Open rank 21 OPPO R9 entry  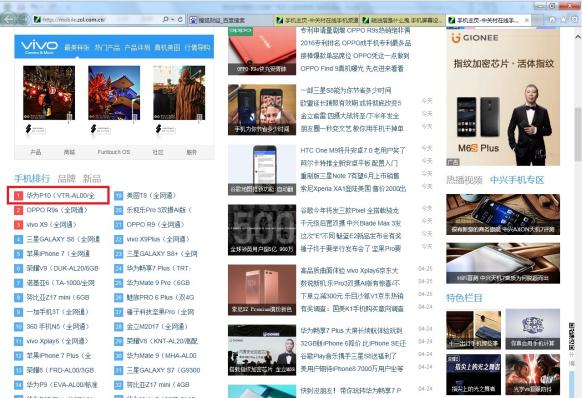click(155, 225)
